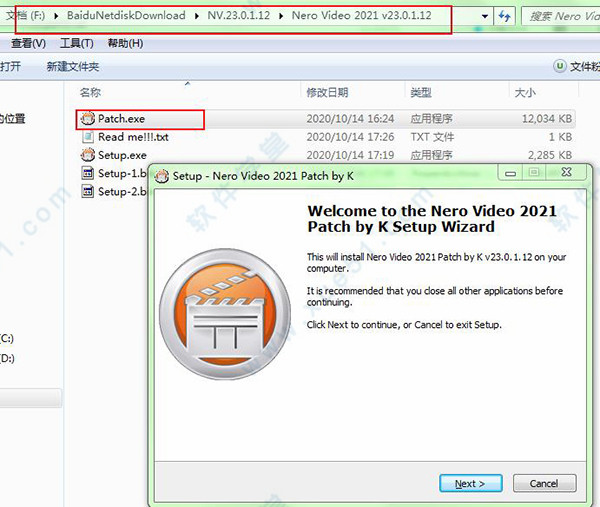The width and height of the screenshot is (600, 507).
Task: Click the 新建文件夹 toolbar button
Action: pos(73,66)
